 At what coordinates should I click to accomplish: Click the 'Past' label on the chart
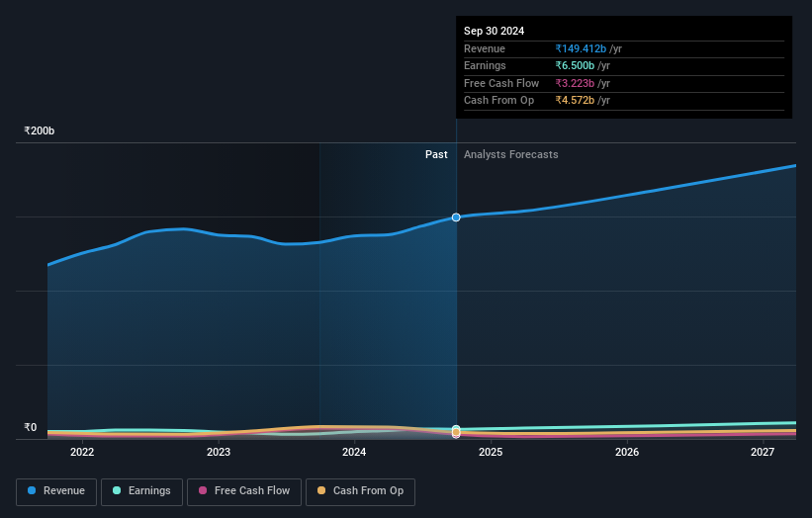click(436, 154)
